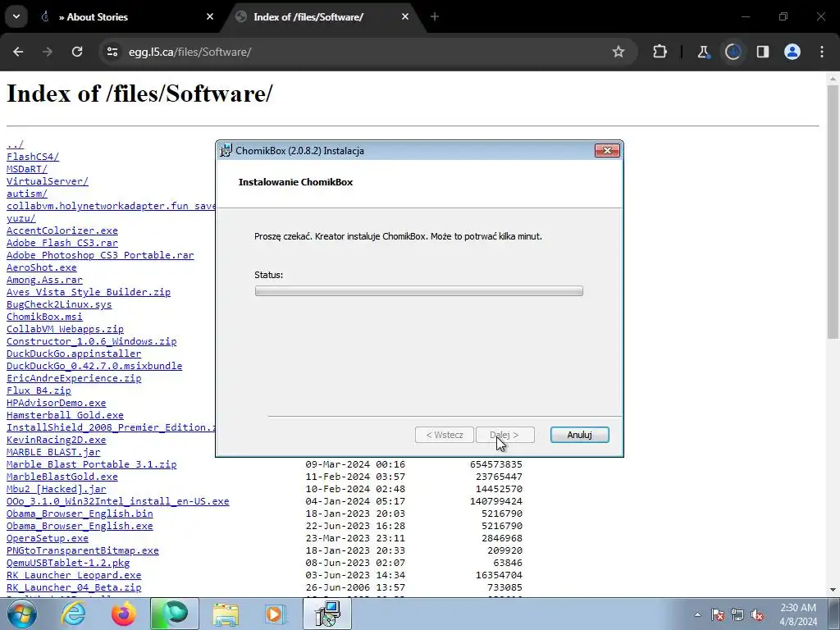Bookmark this page with the star icon

(619, 52)
